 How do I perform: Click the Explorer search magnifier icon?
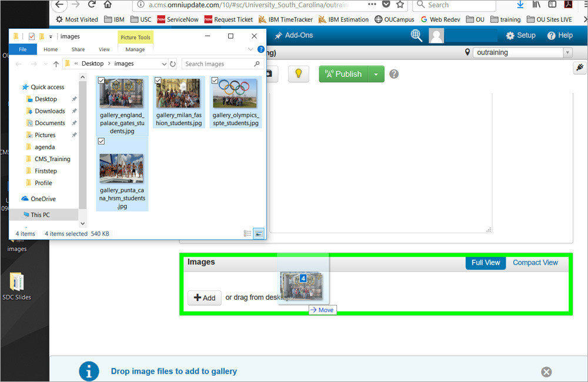point(257,63)
